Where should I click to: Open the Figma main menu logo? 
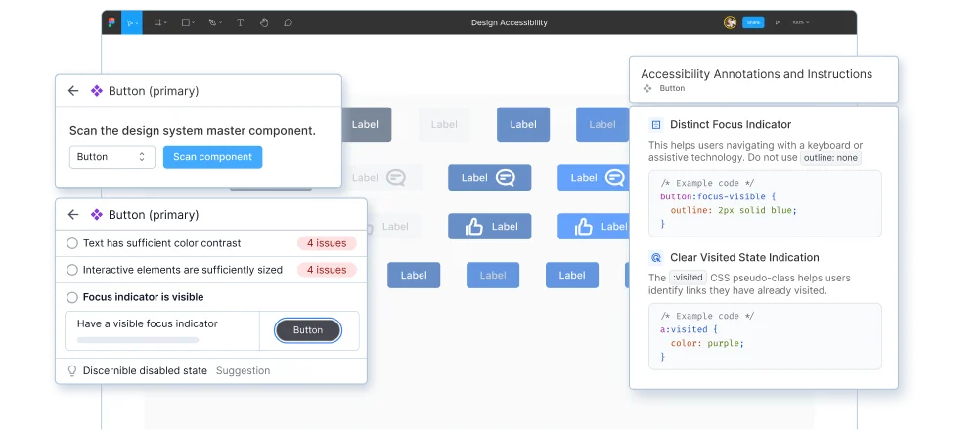tap(111, 22)
